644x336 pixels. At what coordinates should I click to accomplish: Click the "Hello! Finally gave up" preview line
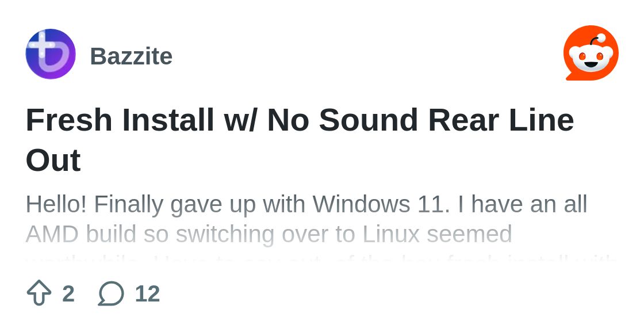[x=306, y=204]
